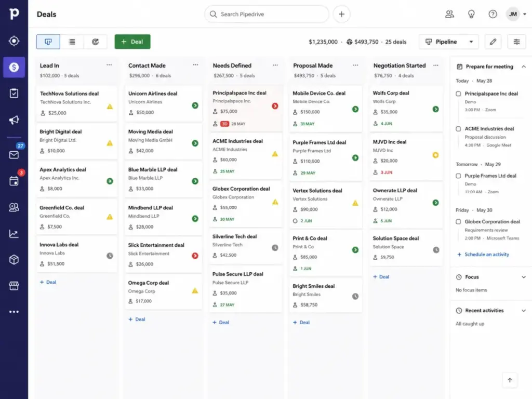Viewport: 532px width, 399px height.
Task: Open the Marketplace store icon in sidebar
Action: [x=14, y=286]
